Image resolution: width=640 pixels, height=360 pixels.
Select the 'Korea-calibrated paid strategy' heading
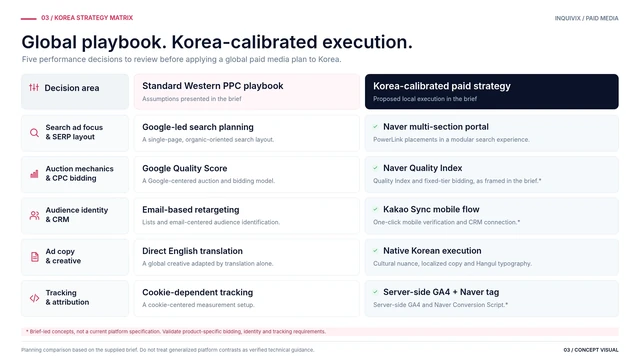coord(442,86)
